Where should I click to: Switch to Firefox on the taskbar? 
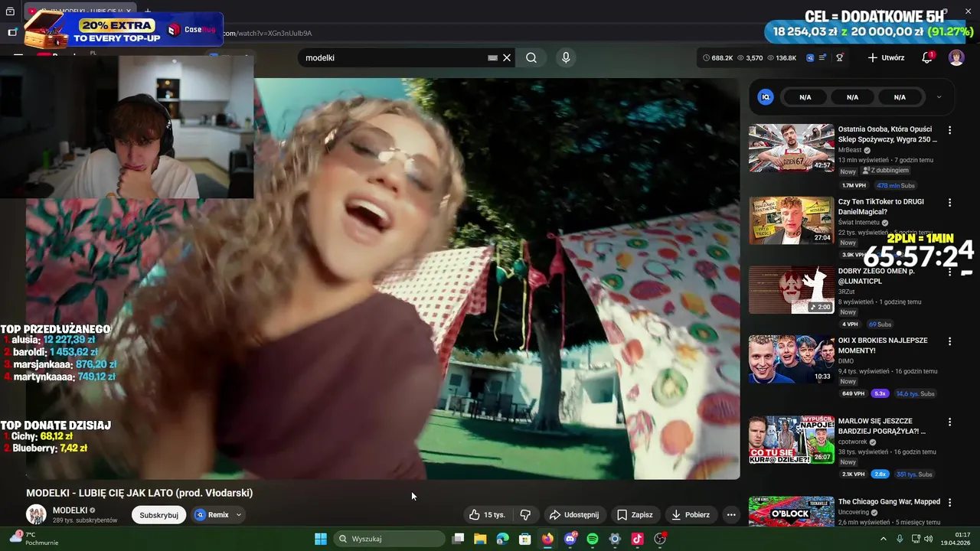[547, 539]
